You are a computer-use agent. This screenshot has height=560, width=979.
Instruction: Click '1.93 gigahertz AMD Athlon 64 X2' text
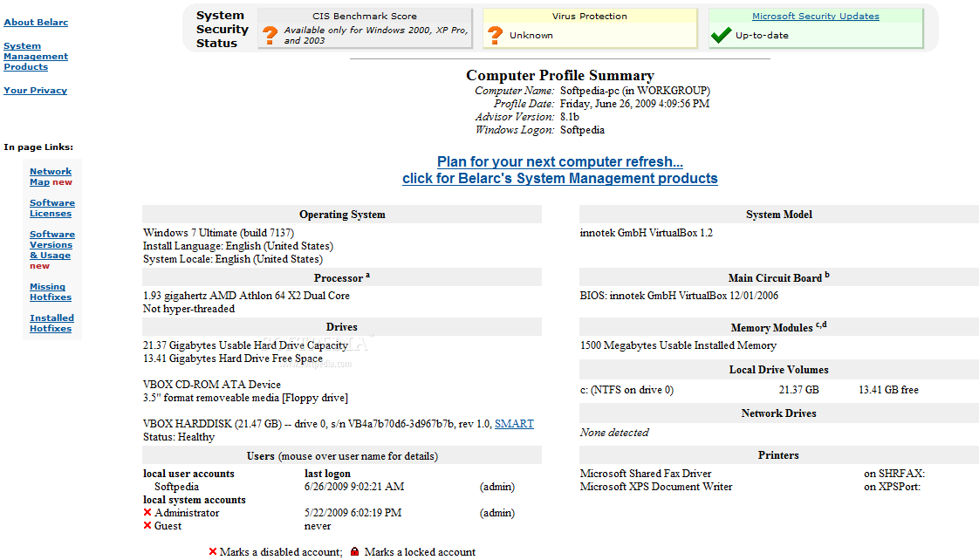click(246, 296)
